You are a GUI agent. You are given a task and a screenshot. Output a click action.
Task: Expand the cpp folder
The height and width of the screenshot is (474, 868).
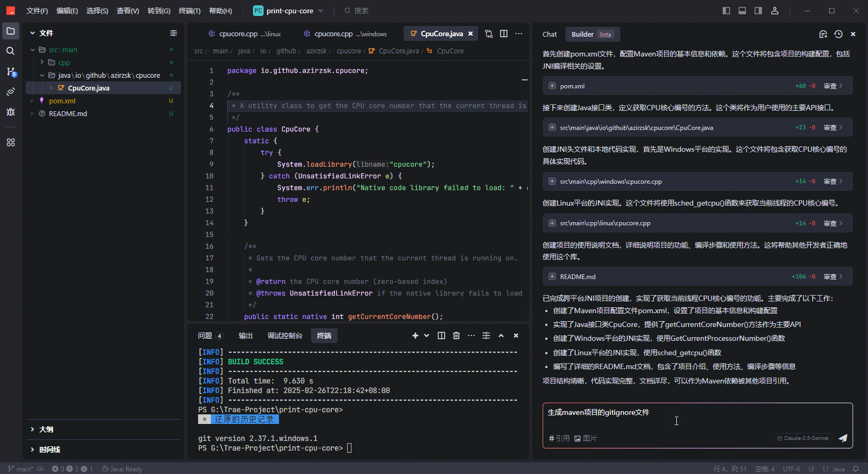(x=42, y=62)
